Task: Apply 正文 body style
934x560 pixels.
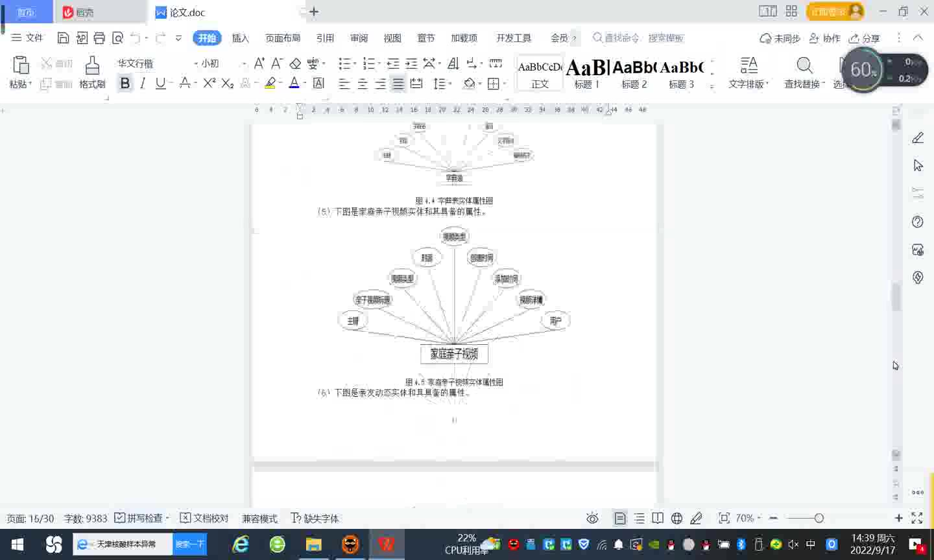Action: click(x=540, y=73)
